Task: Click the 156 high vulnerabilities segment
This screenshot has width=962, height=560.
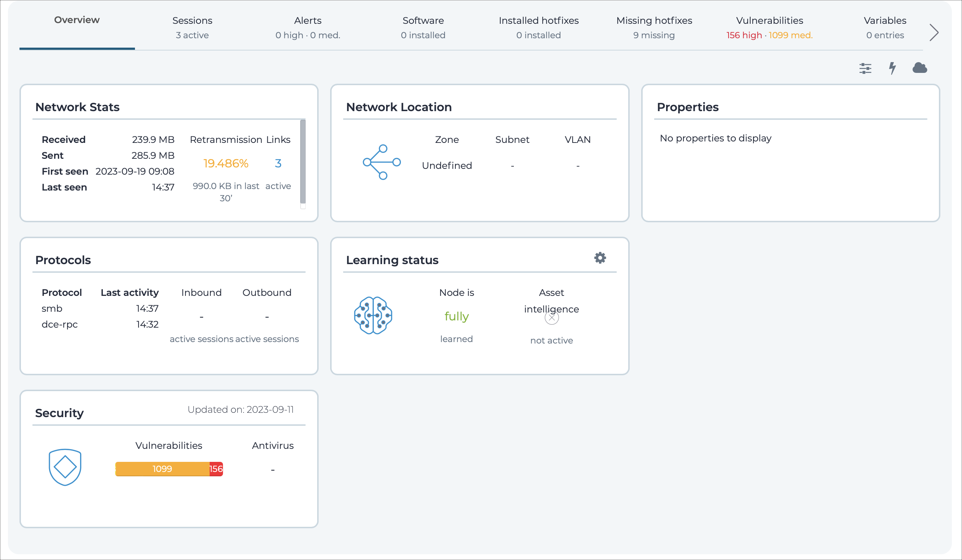Action: tap(216, 469)
